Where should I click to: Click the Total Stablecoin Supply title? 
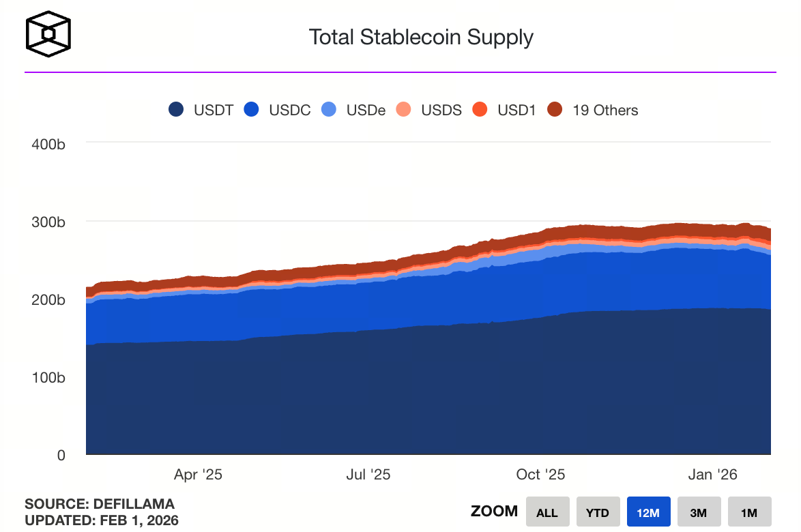click(x=421, y=37)
